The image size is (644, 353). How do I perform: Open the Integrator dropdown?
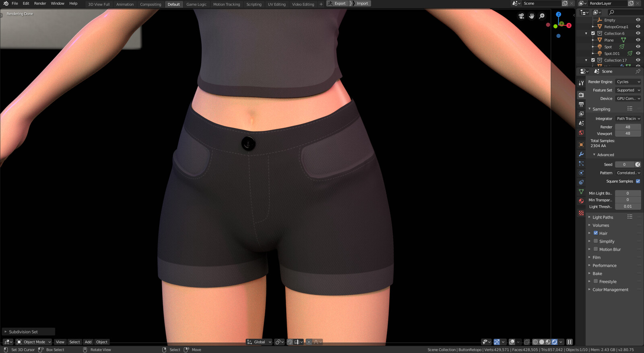[628, 119]
